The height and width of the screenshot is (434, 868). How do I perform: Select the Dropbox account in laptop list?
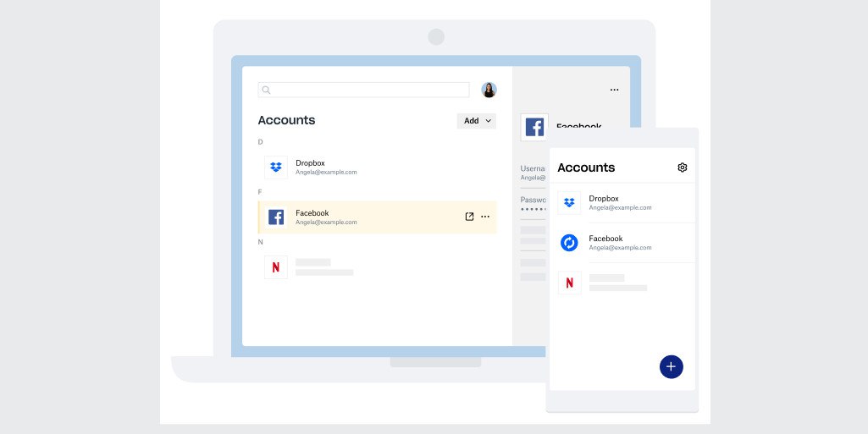[x=378, y=168]
